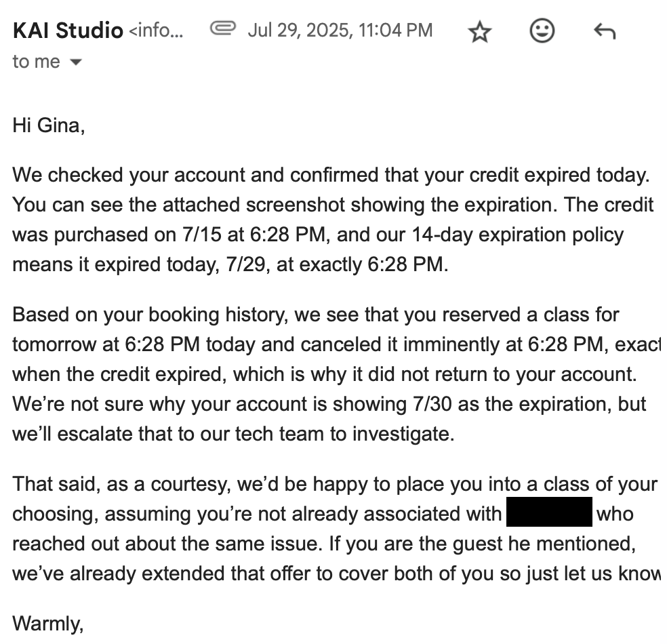Click the "Hi Gina," greeting line

point(49,125)
